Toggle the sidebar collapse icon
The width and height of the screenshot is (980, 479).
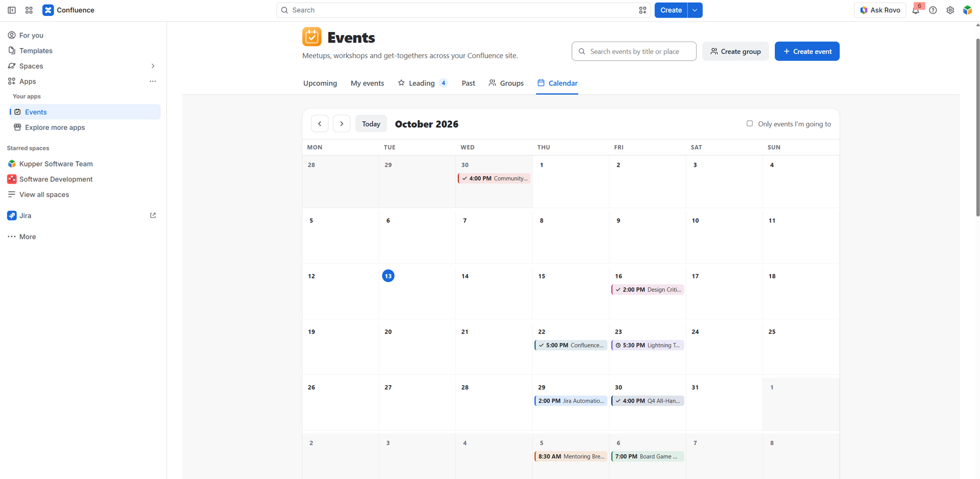pos(12,10)
